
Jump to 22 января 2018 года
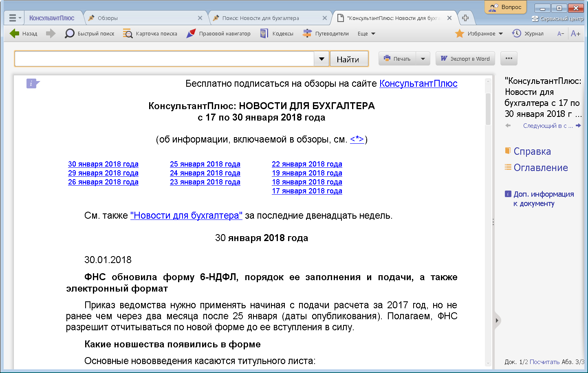pos(307,164)
